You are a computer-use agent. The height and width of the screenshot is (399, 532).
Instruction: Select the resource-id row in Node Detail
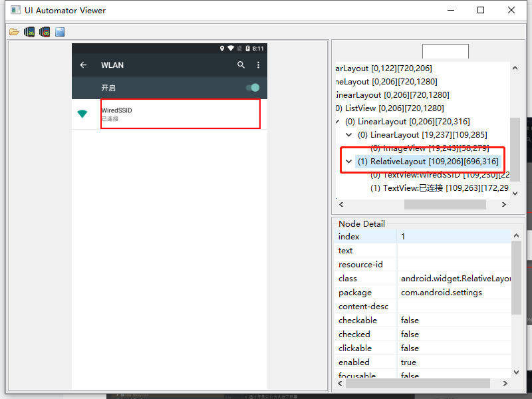[x=423, y=264]
